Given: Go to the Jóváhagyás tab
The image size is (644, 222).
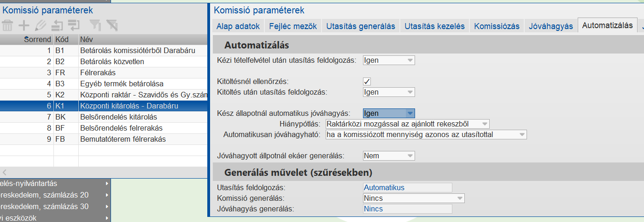Looking at the screenshot, I should click(x=550, y=26).
